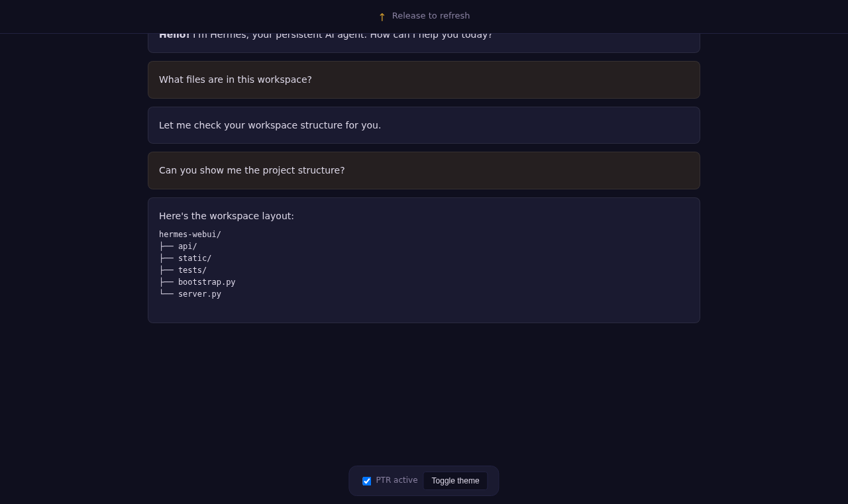
Task: Click the tree branch connector beside bootstrap.py
Action: (x=166, y=282)
